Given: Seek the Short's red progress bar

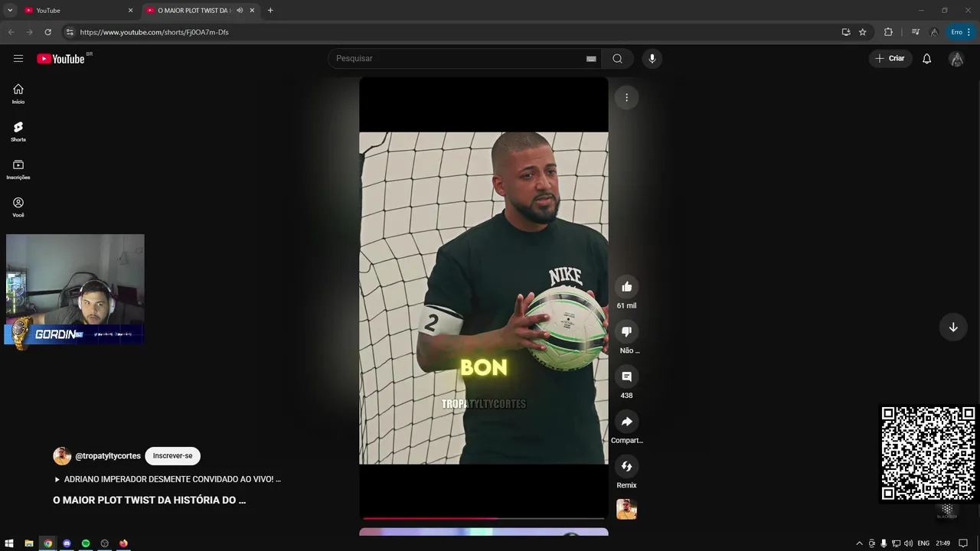Looking at the screenshot, I should (484, 519).
